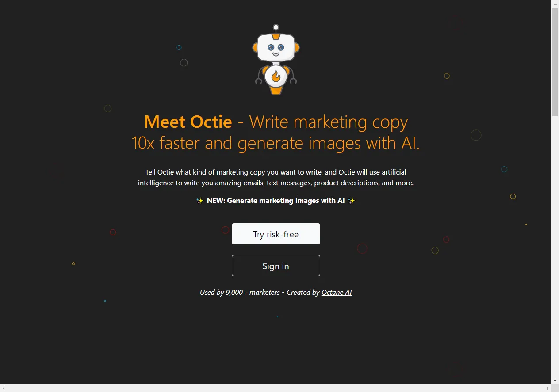This screenshot has height=392, width=559.
Task: Click the 'Meet Octie' headline
Action: (x=188, y=122)
